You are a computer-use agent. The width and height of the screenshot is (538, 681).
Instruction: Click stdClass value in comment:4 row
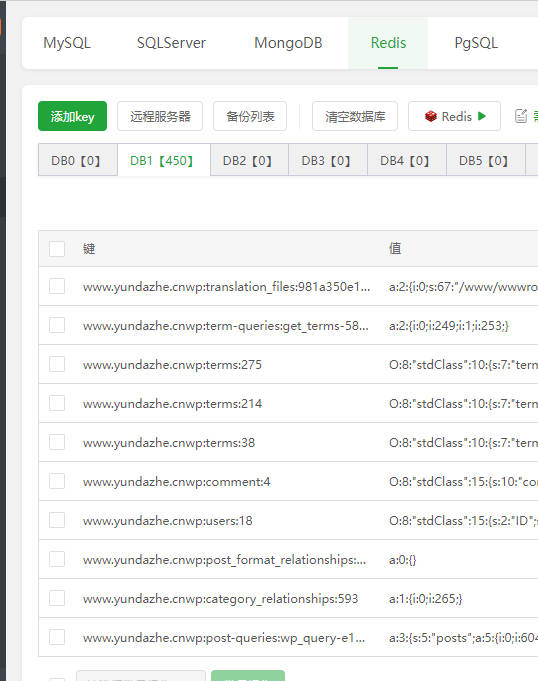[463, 482]
